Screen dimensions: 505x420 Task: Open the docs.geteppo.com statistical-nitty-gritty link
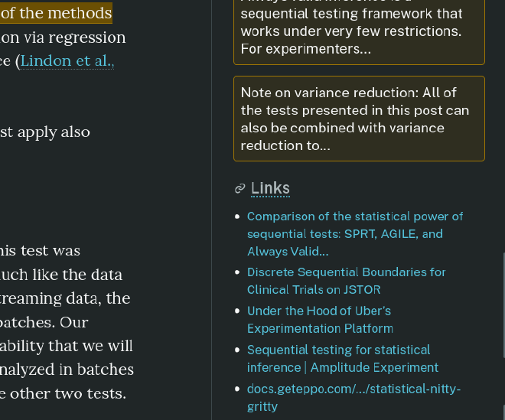point(353,398)
